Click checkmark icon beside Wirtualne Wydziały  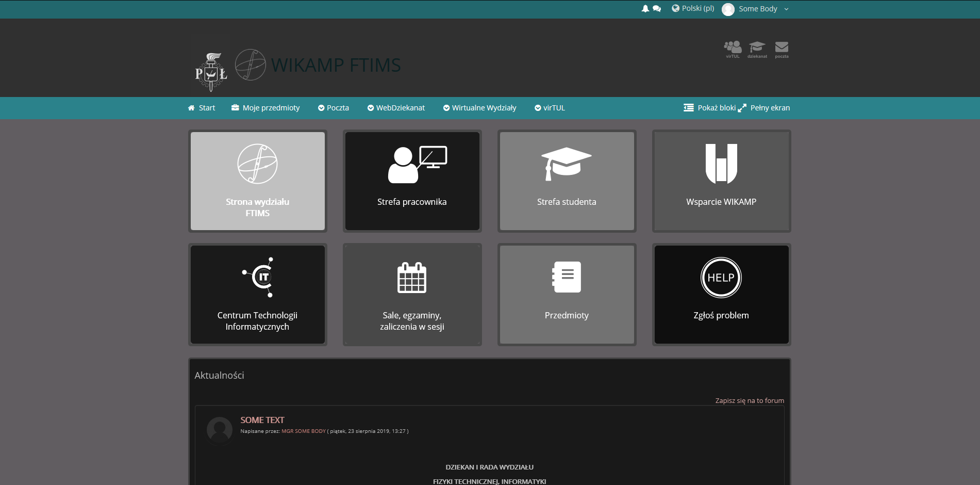pyautogui.click(x=446, y=108)
